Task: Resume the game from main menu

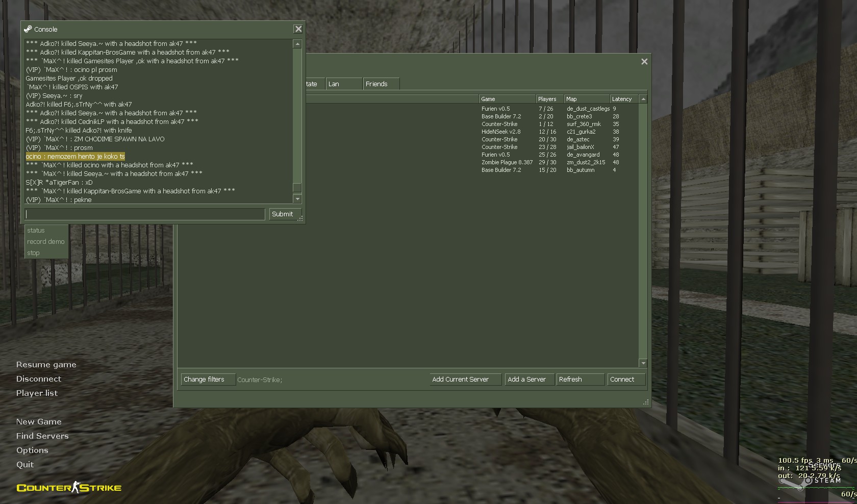Action: pyautogui.click(x=46, y=365)
